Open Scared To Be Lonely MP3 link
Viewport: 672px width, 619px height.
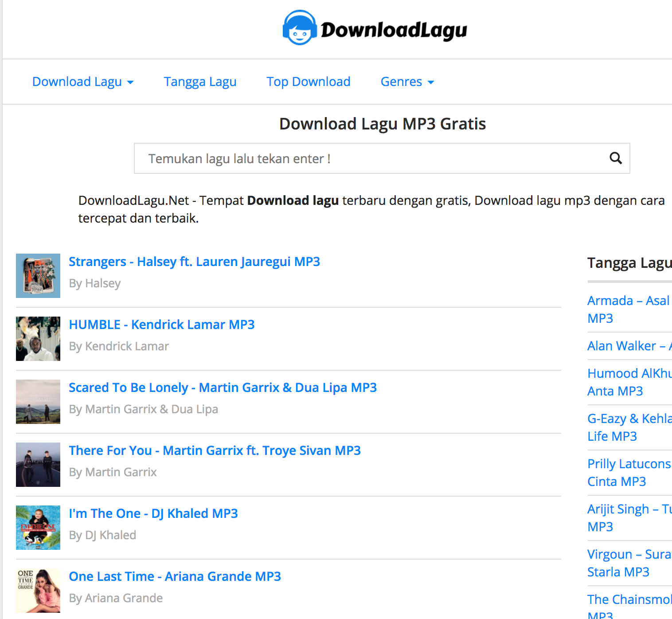pyautogui.click(x=223, y=388)
